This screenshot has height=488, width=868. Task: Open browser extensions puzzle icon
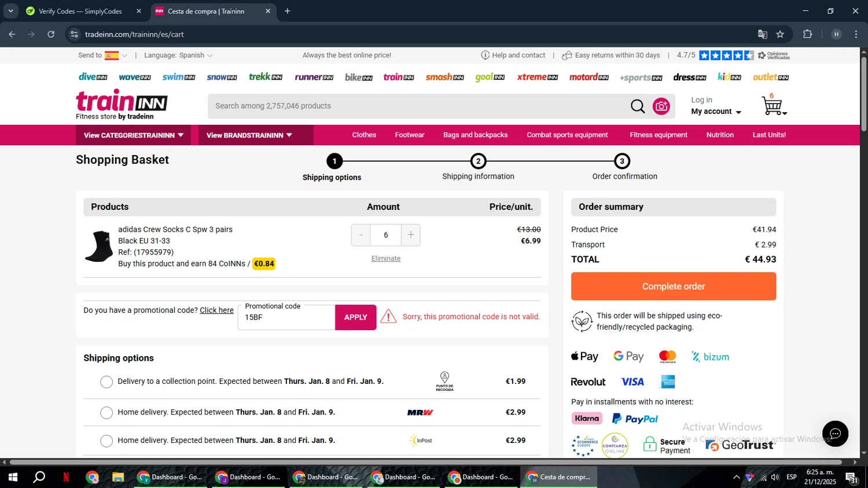point(808,34)
